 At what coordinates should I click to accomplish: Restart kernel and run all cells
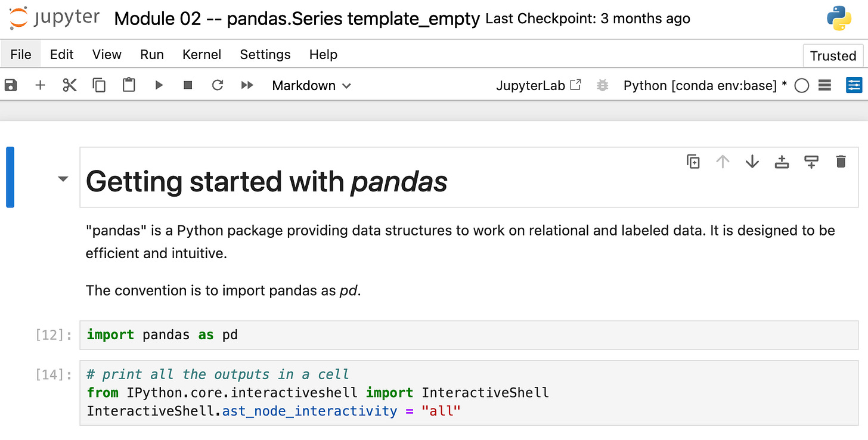(x=247, y=85)
